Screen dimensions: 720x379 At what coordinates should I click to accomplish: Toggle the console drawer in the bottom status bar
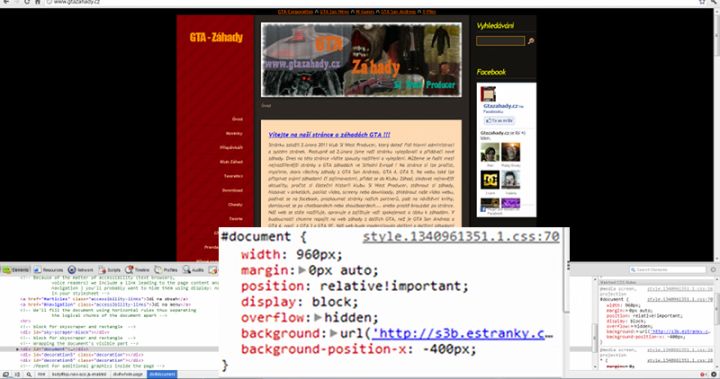click(17, 374)
